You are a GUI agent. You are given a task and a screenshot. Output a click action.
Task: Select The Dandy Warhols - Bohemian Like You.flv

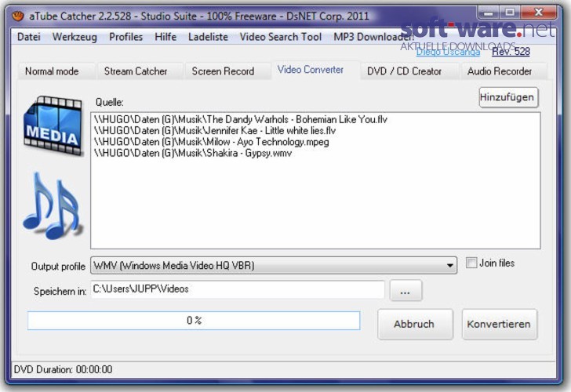pyautogui.click(x=240, y=119)
